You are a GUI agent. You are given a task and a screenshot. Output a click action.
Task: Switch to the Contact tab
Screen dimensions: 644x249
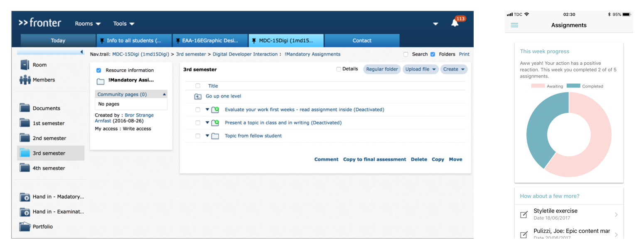click(x=362, y=41)
